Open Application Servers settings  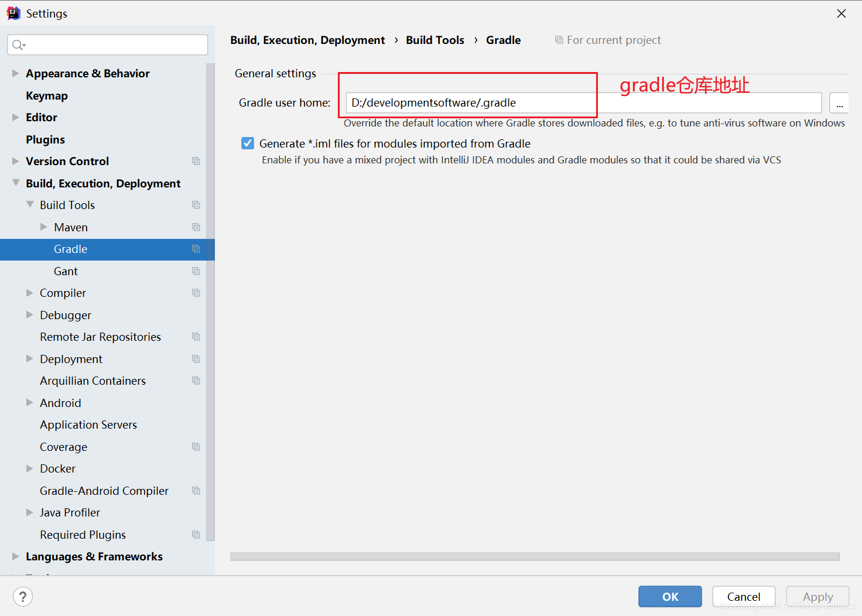pos(88,425)
